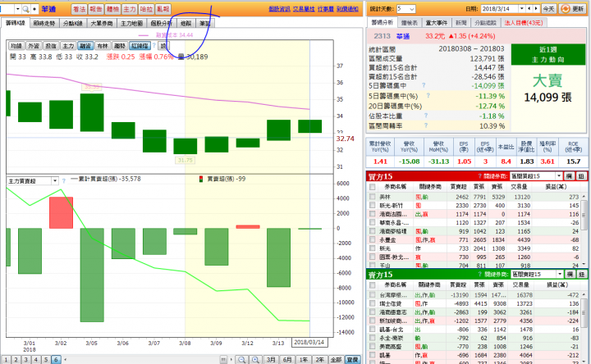Open 法人目標(43元) tab
Viewport: 591px width, 364px height.
524,23
